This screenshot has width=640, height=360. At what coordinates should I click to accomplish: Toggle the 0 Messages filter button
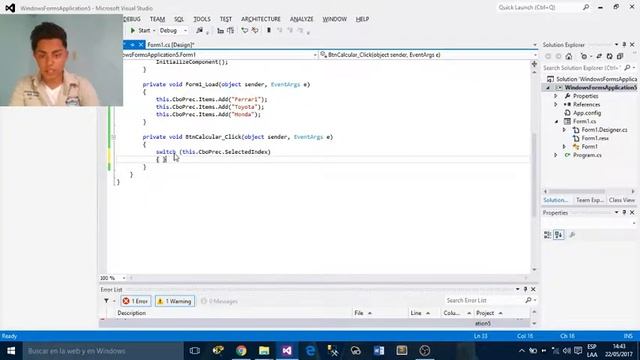(x=219, y=301)
